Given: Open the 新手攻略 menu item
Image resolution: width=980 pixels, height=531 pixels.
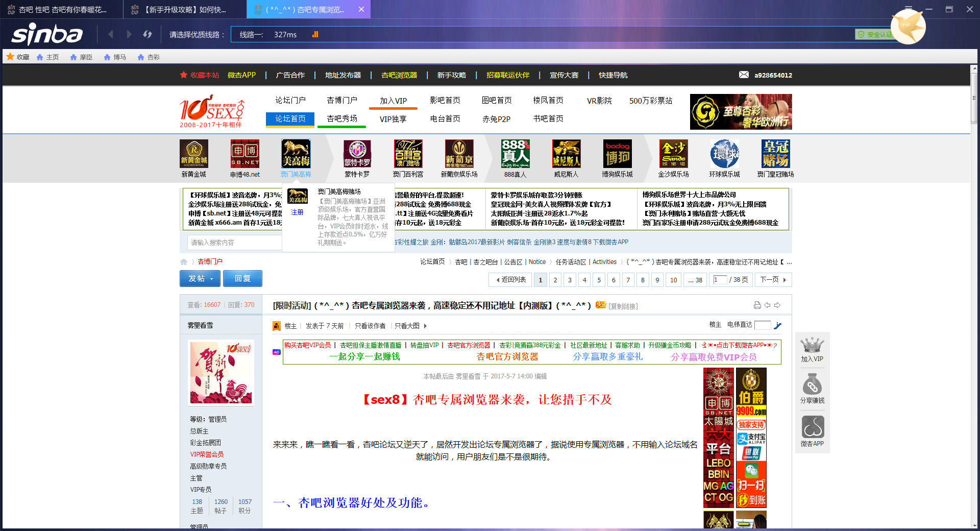Looking at the screenshot, I should (452, 75).
